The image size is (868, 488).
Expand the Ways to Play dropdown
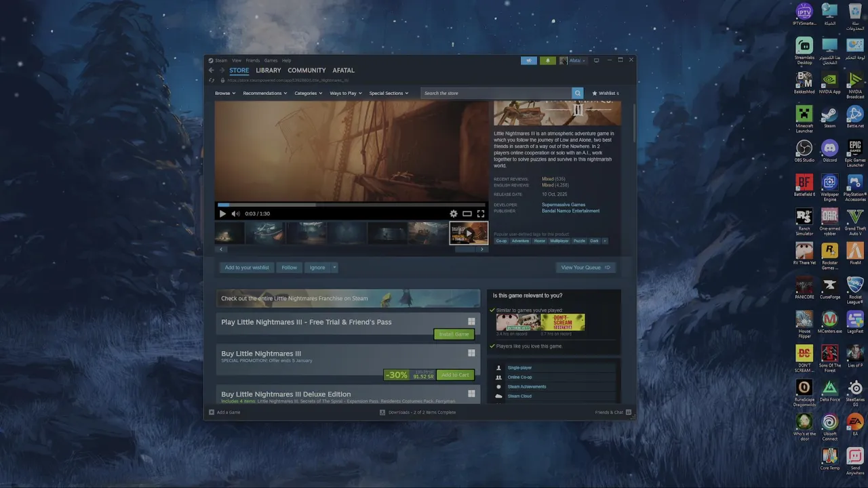[345, 93]
